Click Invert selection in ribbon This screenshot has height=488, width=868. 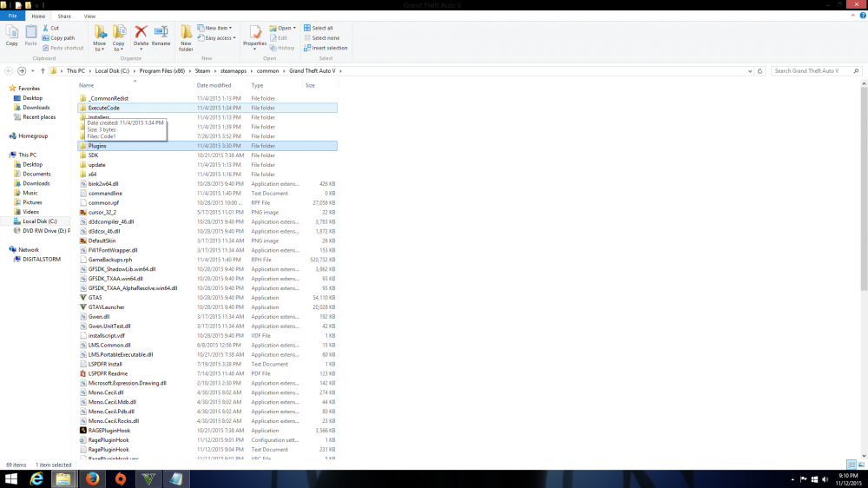tap(325, 48)
